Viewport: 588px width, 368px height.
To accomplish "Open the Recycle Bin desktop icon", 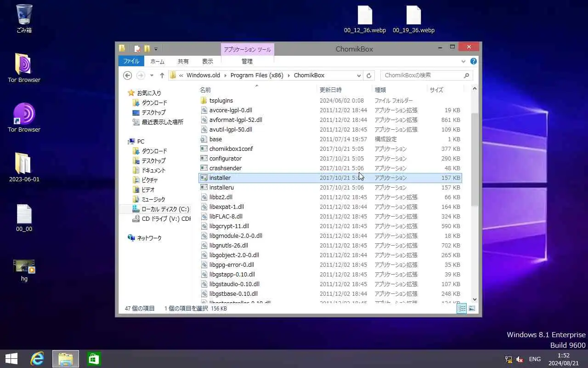I will (24, 18).
